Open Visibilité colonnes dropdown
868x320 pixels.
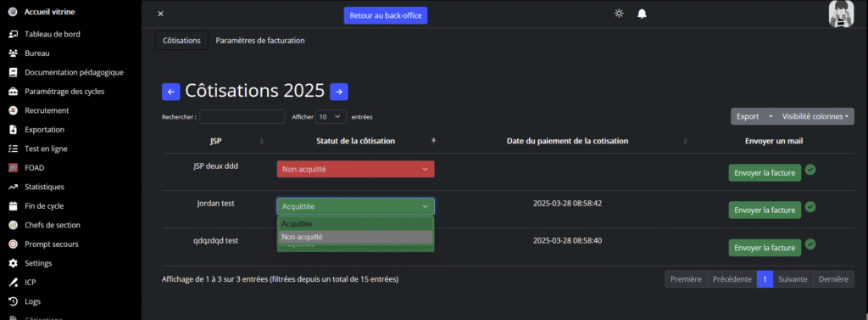click(x=815, y=116)
